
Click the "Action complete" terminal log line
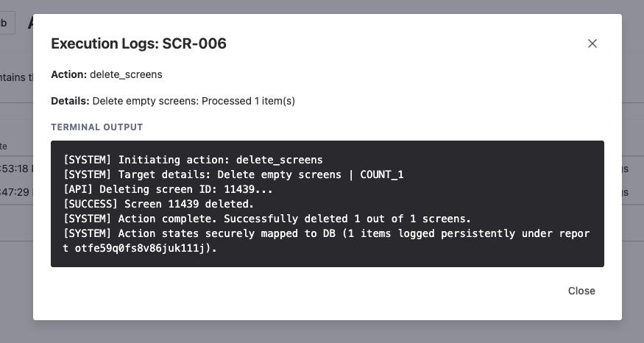pos(267,219)
